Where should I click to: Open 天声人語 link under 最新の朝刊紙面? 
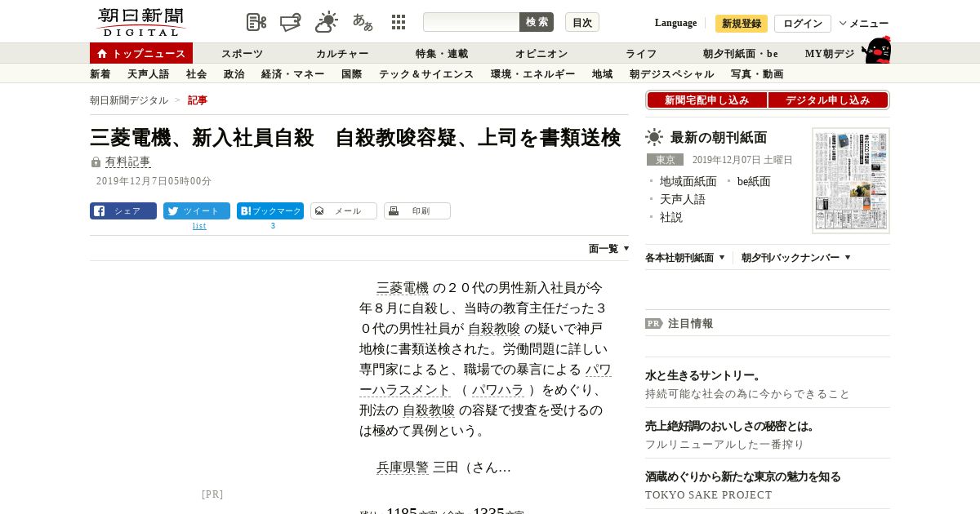tap(683, 199)
